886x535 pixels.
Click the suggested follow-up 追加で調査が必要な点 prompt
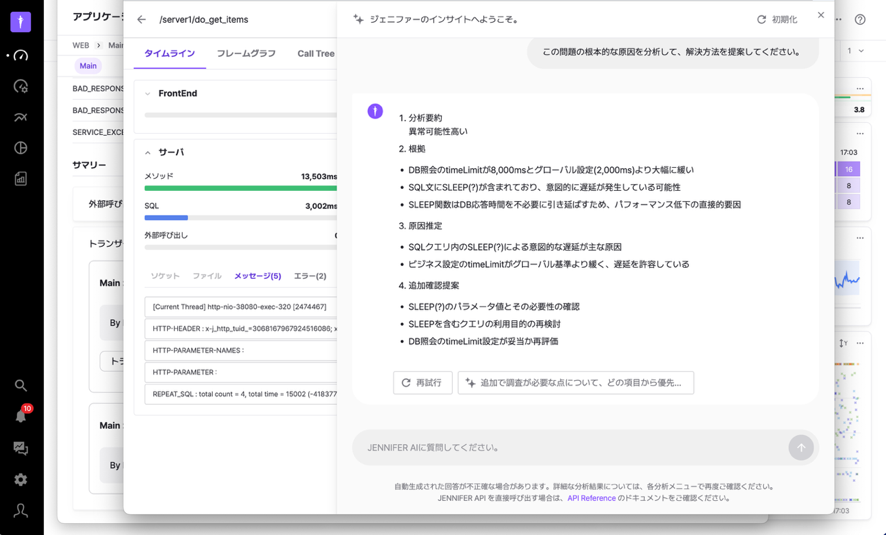[x=575, y=383]
